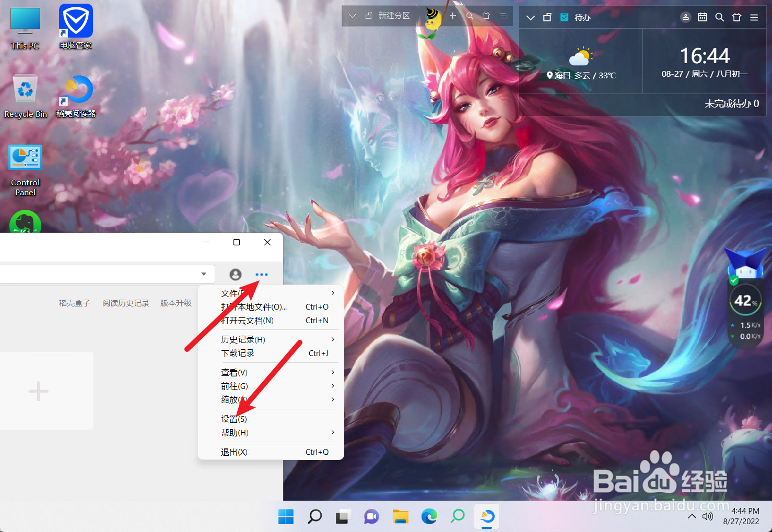Open the 稻壳阅读器 desktop shortcut
Screen dimensions: 772x532
tap(76, 97)
